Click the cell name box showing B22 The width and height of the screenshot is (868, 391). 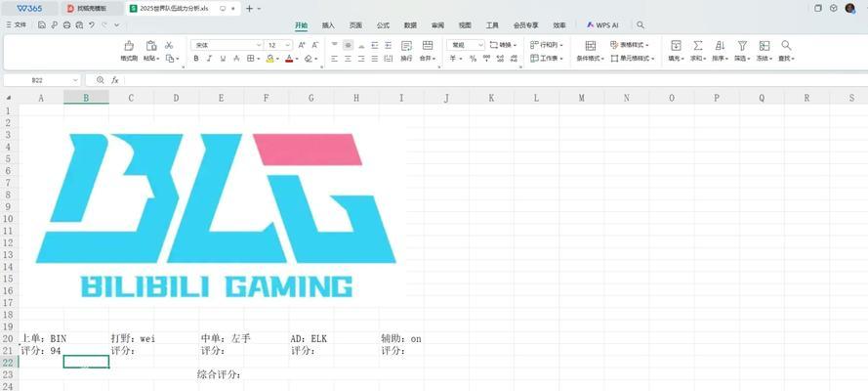(x=42, y=80)
